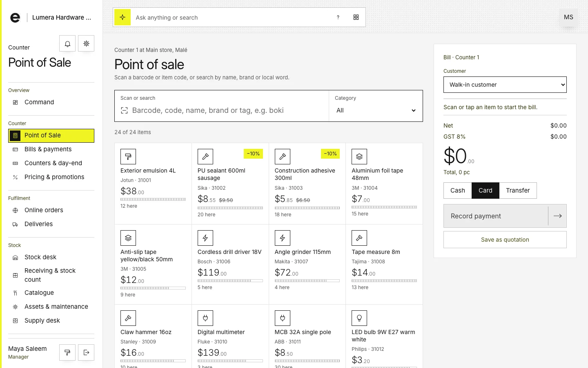Viewport: 588px width, 368px height.
Task: Open the Walk-in customer dropdown
Action: click(x=505, y=85)
